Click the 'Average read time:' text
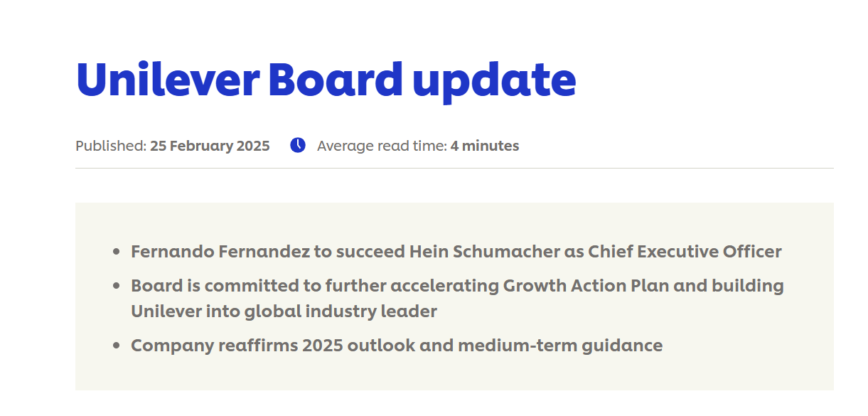Image resolution: width=868 pixels, height=416 pixels. pos(382,146)
